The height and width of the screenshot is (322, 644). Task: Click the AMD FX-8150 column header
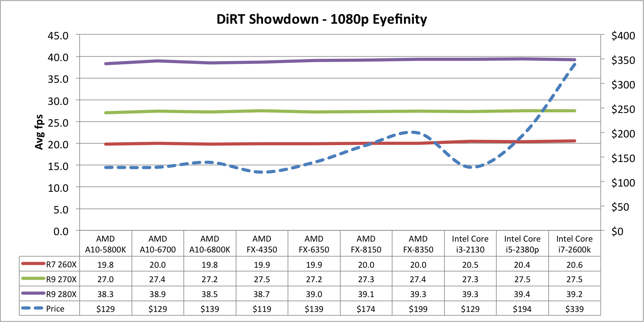pos(366,244)
